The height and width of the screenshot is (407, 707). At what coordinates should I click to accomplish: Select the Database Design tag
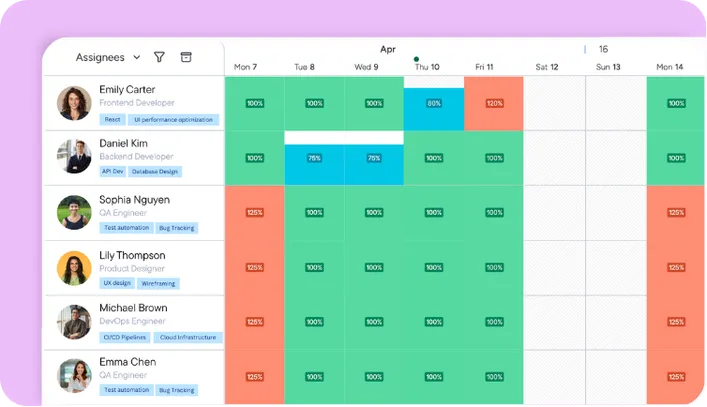pos(155,172)
